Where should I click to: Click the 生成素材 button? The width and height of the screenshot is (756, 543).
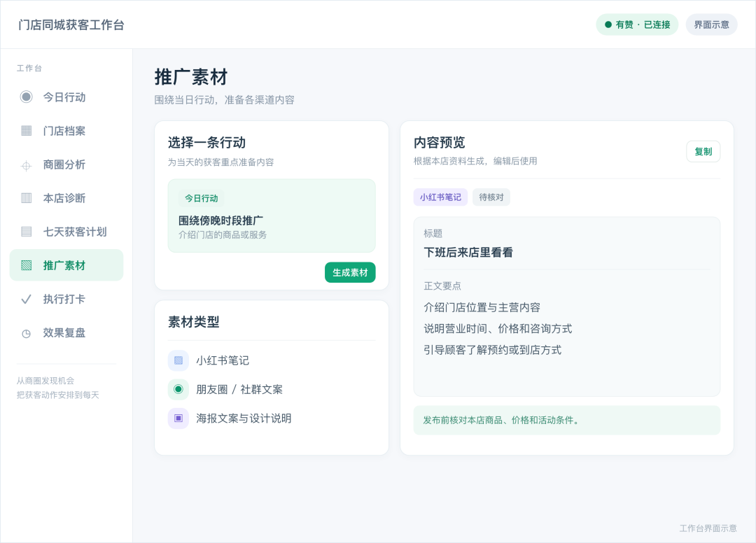pyautogui.click(x=350, y=272)
